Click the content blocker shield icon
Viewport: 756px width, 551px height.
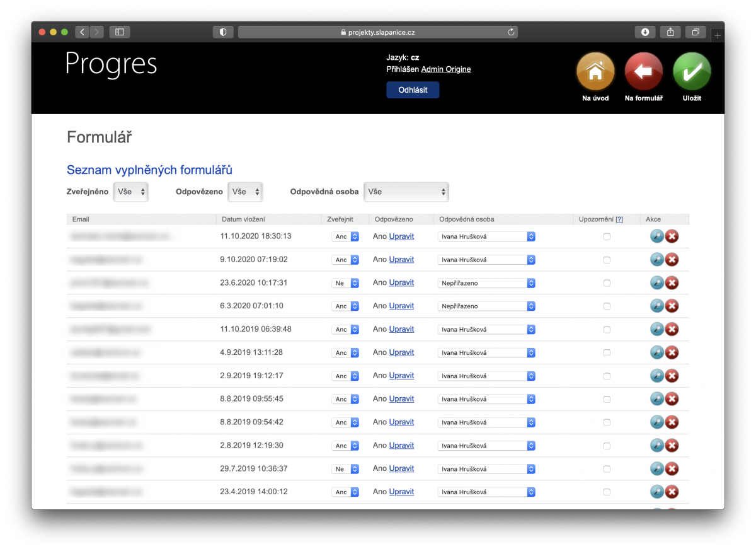click(223, 32)
